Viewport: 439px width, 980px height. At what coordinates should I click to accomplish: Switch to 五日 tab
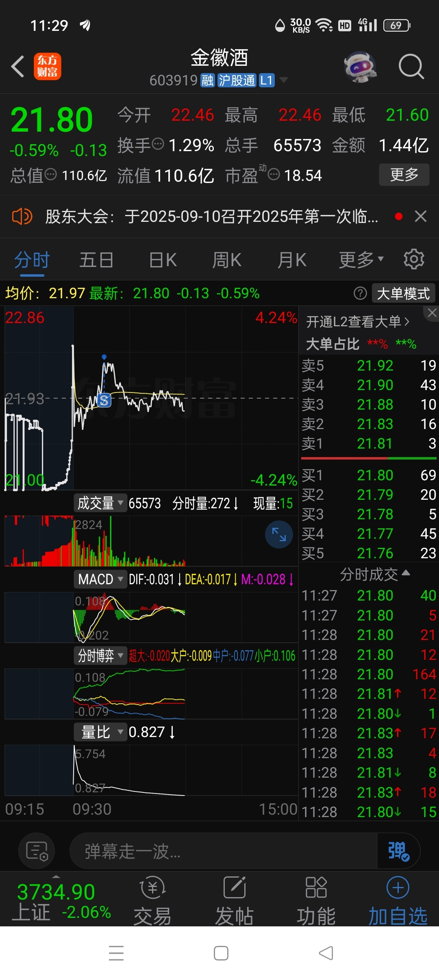[x=96, y=260]
